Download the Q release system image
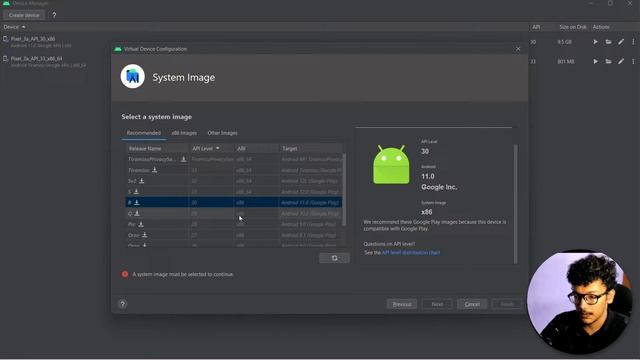640x360 pixels. point(137,213)
